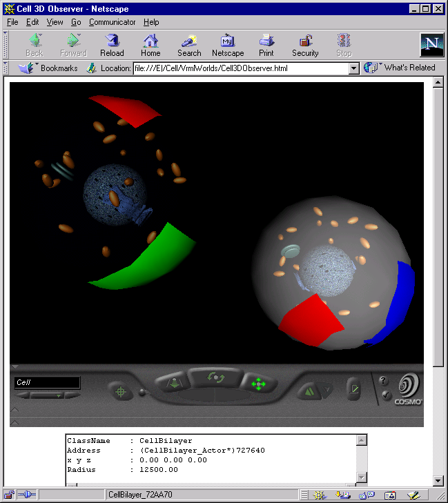Open the Security info icon

[x=305, y=46]
